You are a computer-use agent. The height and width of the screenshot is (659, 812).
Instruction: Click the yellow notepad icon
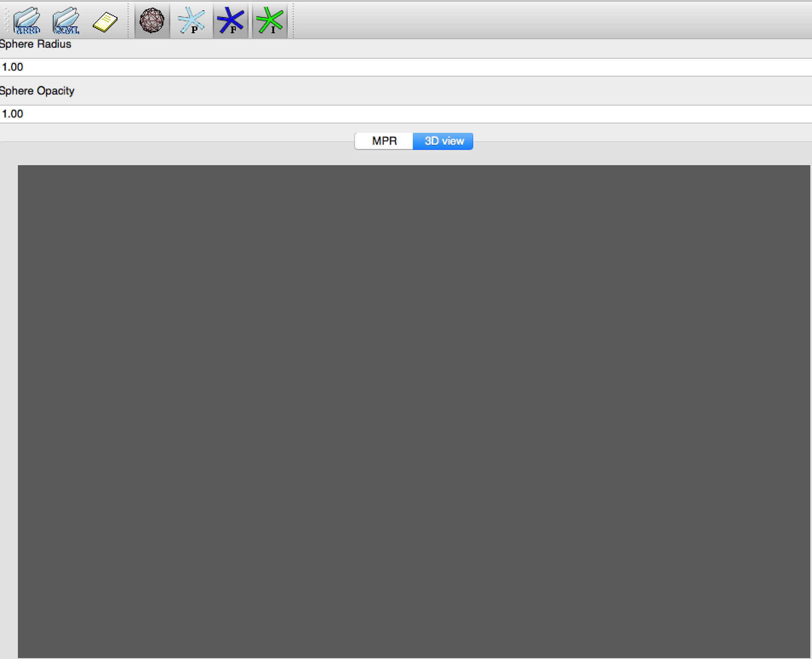pyautogui.click(x=105, y=22)
